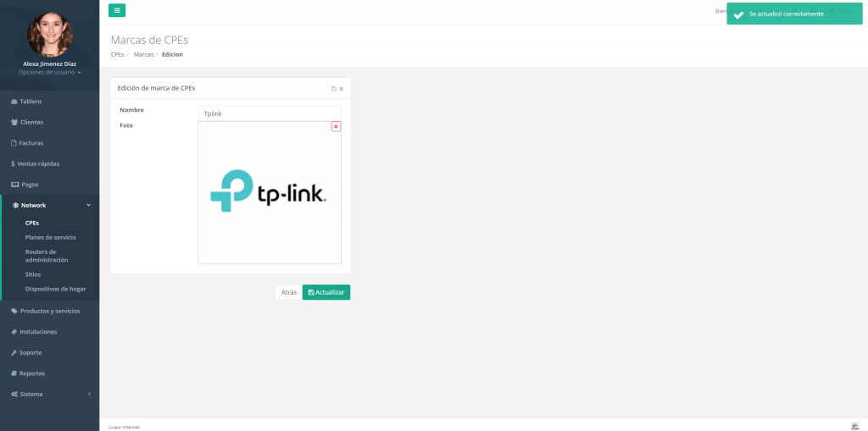Click the Actualizar button

click(326, 292)
